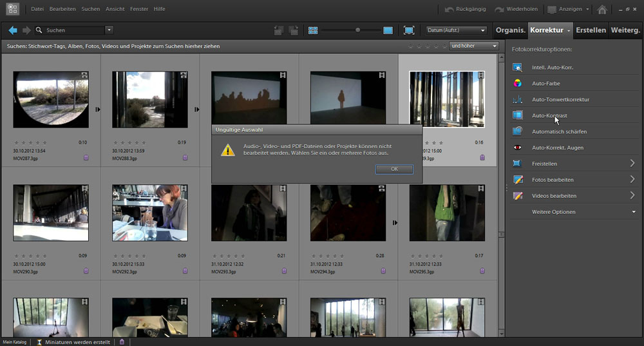This screenshot has width=644, height=346.
Task: Click the Videos bearbeiten icon
Action: (518, 196)
